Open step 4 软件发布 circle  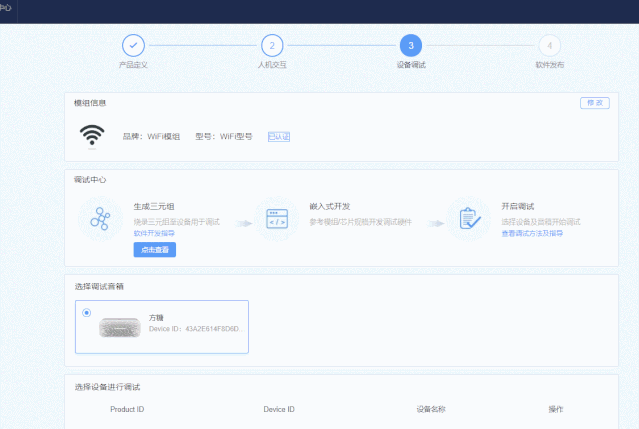pos(549,46)
